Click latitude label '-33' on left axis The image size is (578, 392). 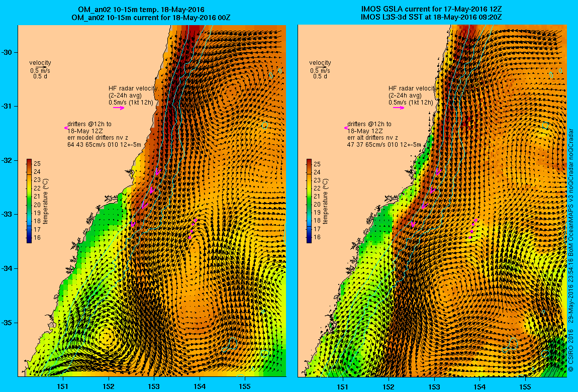[x=7, y=215]
